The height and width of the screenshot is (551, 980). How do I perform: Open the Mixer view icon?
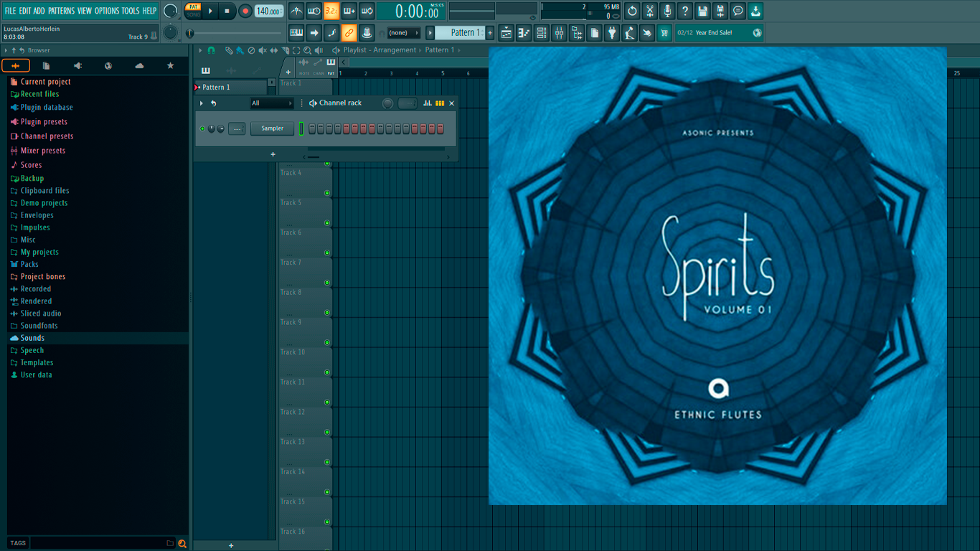click(x=559, y=32)
